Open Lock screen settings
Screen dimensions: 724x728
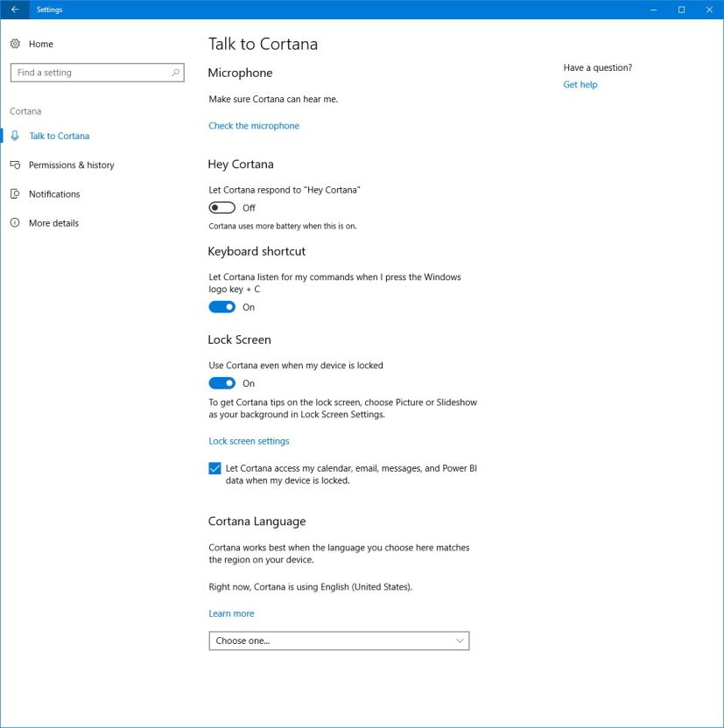(x=249, y=440)
